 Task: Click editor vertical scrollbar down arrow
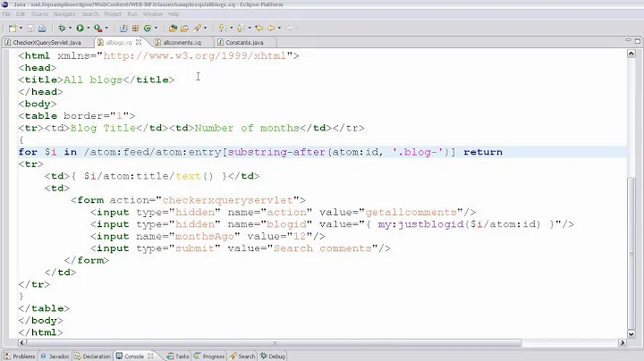pyautogui.click(x=631, y=334)
